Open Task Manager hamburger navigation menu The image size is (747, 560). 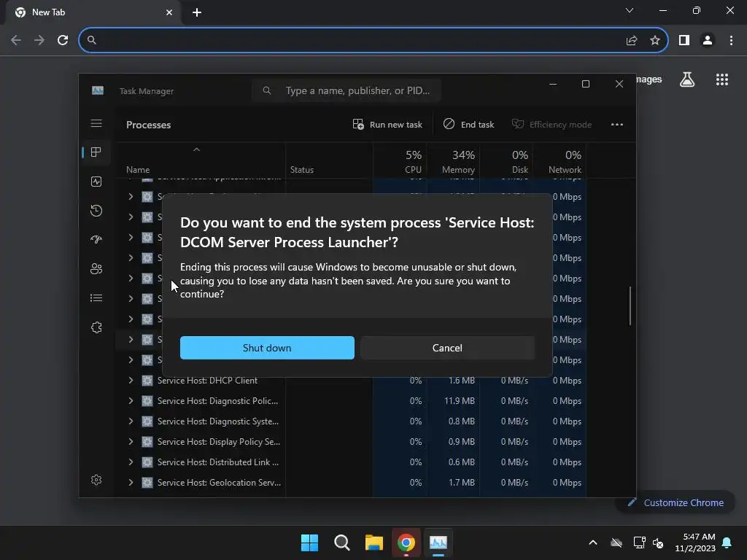click(96, 124)
